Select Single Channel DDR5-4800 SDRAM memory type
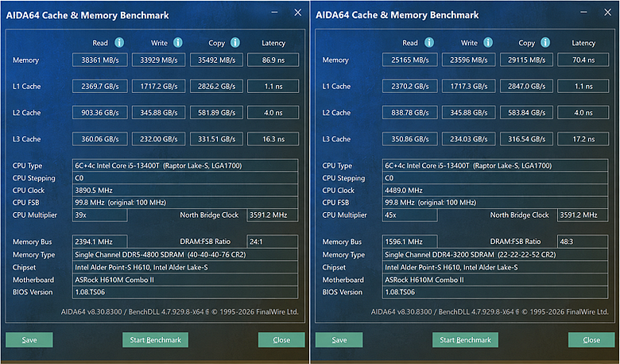 (185, 254)
